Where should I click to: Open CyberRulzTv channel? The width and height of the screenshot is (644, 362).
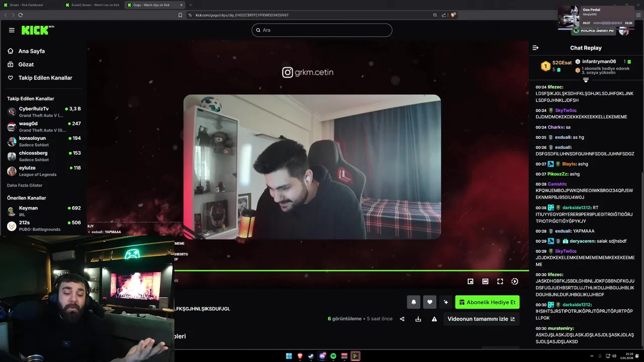(x=44, y=112)
